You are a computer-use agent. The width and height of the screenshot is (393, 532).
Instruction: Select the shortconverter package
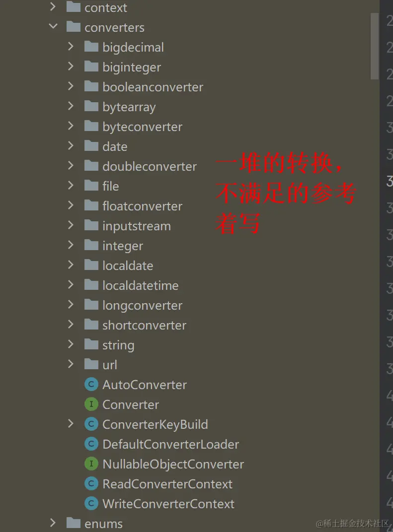click(x=145, y=325)
